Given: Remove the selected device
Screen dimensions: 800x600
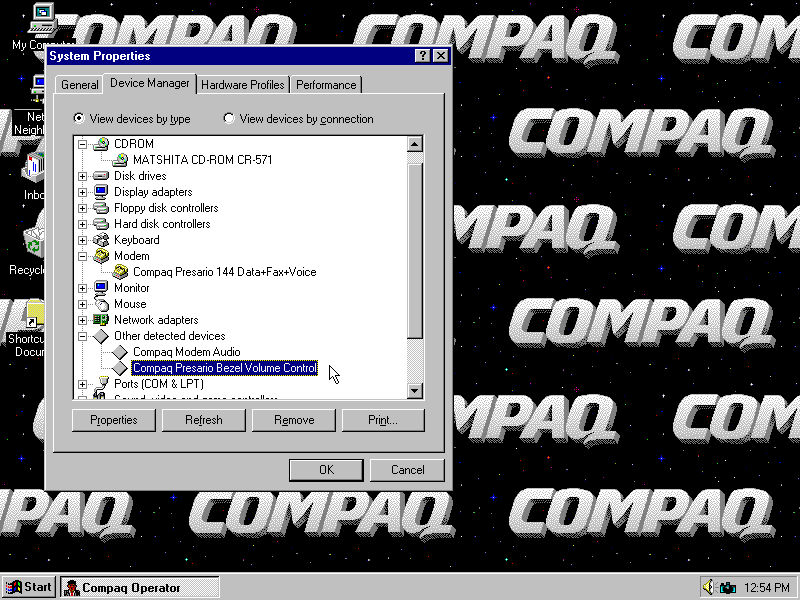Looking at the screenshot, I should pos(294,420).
